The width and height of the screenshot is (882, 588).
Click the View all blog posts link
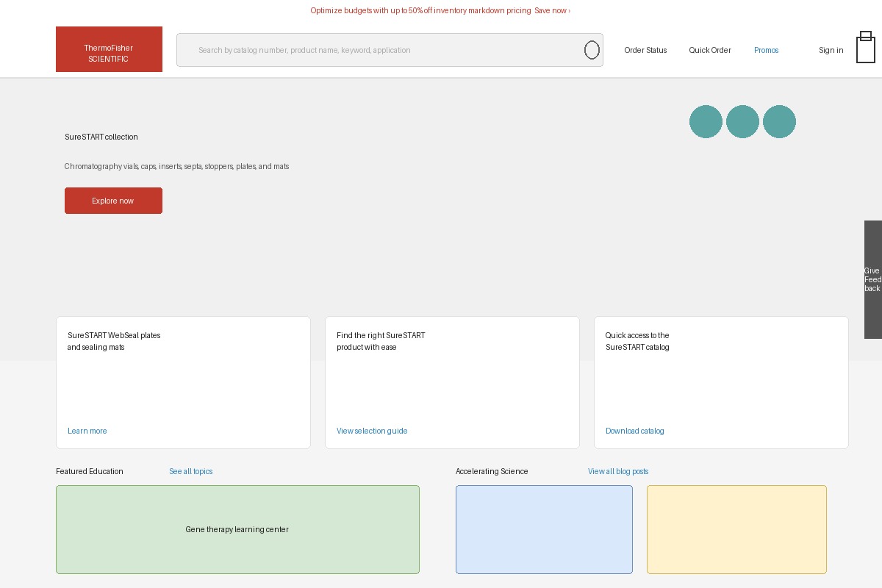[x=618, y=471]
